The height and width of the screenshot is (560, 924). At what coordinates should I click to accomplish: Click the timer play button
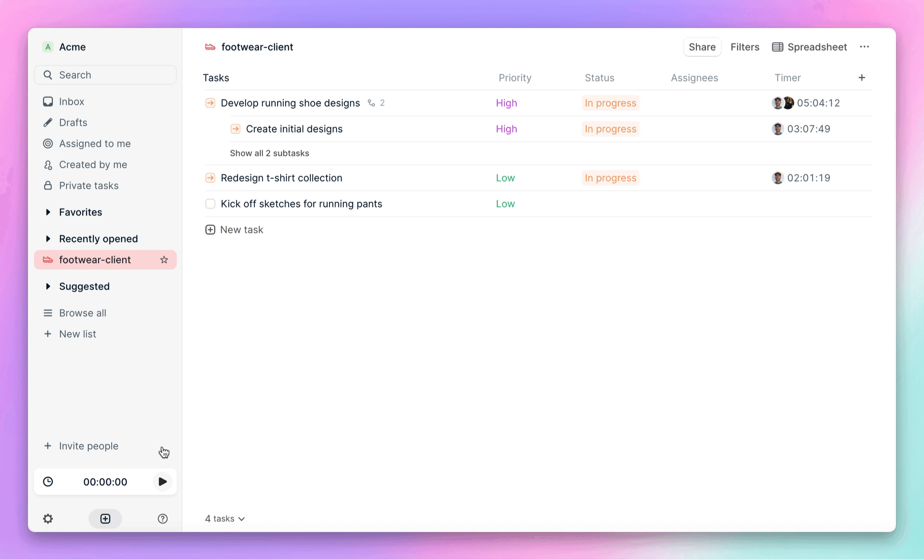coord(162,482)
